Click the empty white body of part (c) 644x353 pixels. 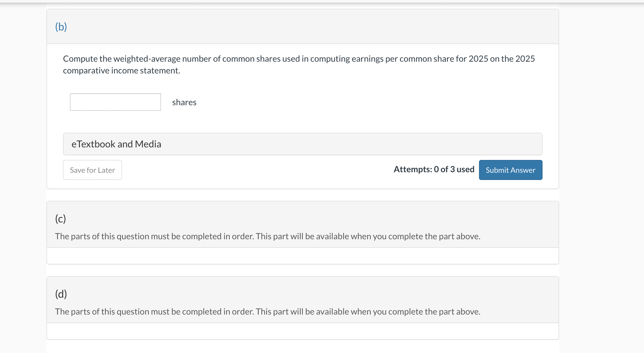pos(303,256)
